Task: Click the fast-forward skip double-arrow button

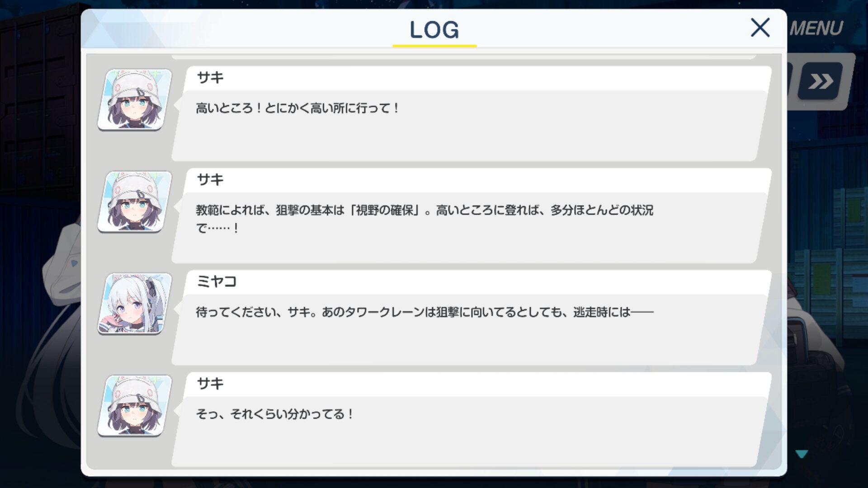Action: [821, 81]
